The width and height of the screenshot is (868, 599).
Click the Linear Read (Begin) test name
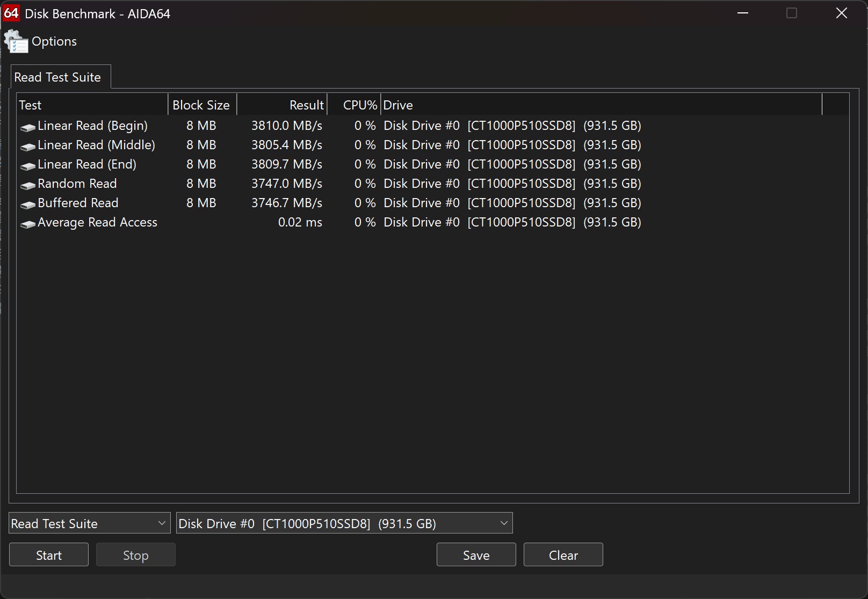(92, 126)
